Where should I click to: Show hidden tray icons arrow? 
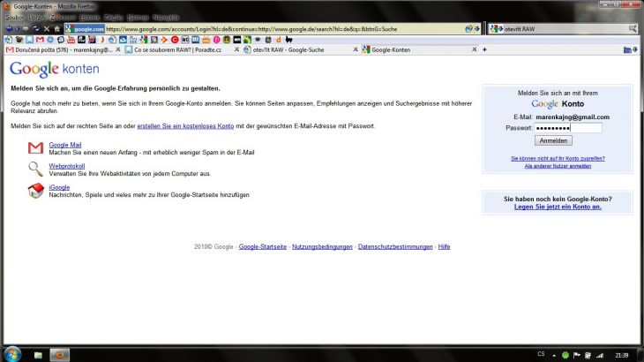click(x=554, y=355)
